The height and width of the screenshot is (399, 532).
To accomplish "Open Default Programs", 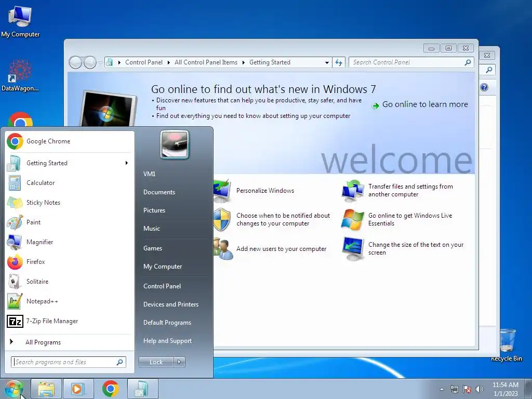I will click(x=174, y=323).
